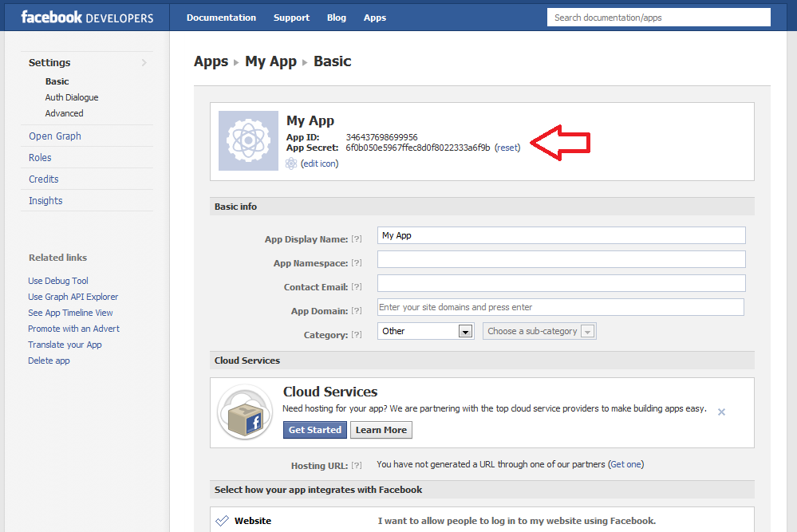Dismiss the Cloud Services banner
The width and height of the screenshot is (797, 532).
tap(721, 412)
